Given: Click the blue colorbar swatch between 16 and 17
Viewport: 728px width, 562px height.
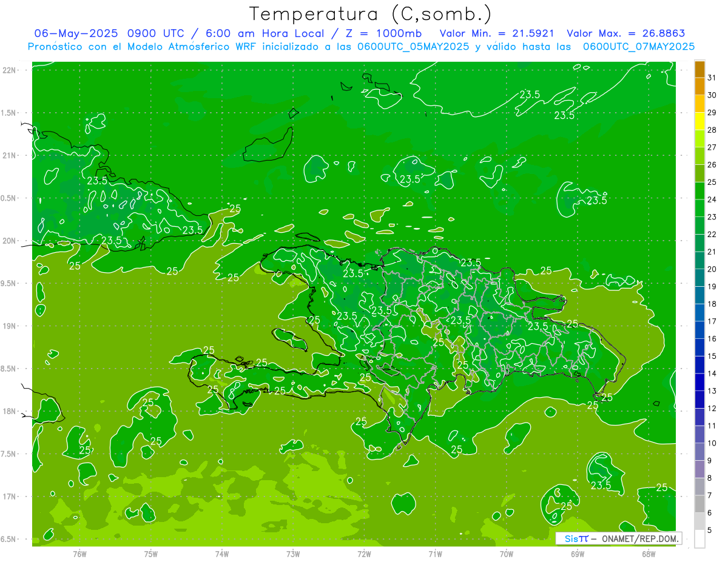Looking at the screenshot, I should click(700, 330).
